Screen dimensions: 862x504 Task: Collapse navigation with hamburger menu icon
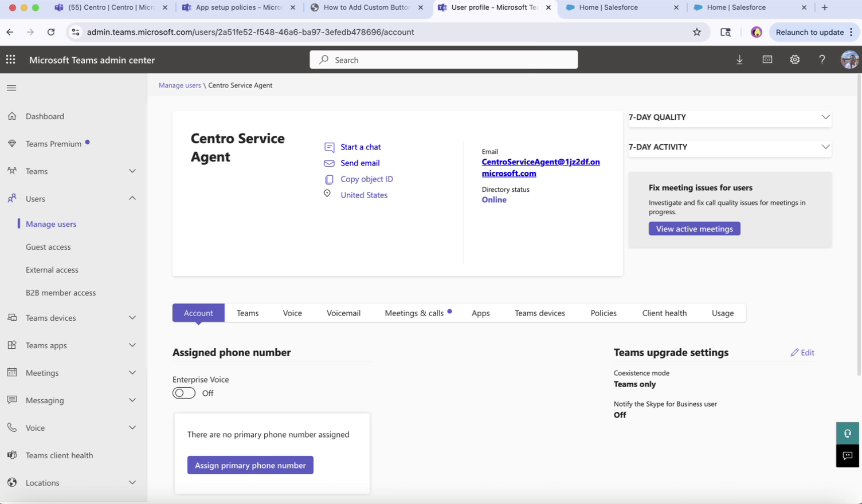pyautogui.click(x=11, y=88)
